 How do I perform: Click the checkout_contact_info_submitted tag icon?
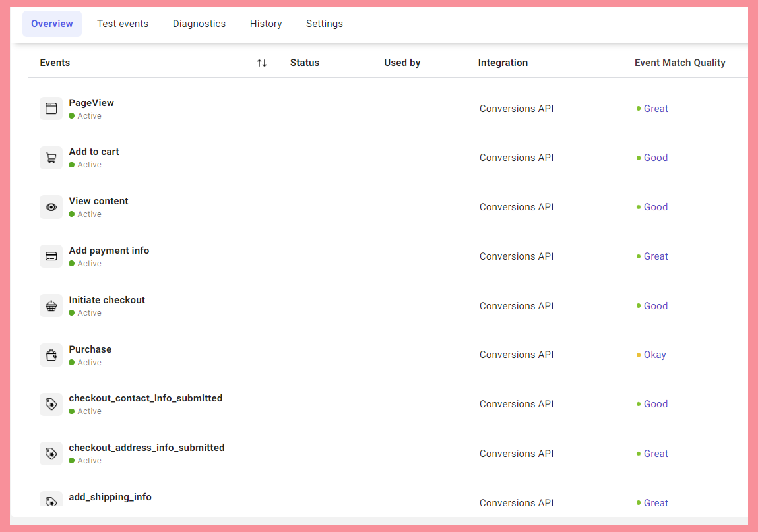click(51, 404)
